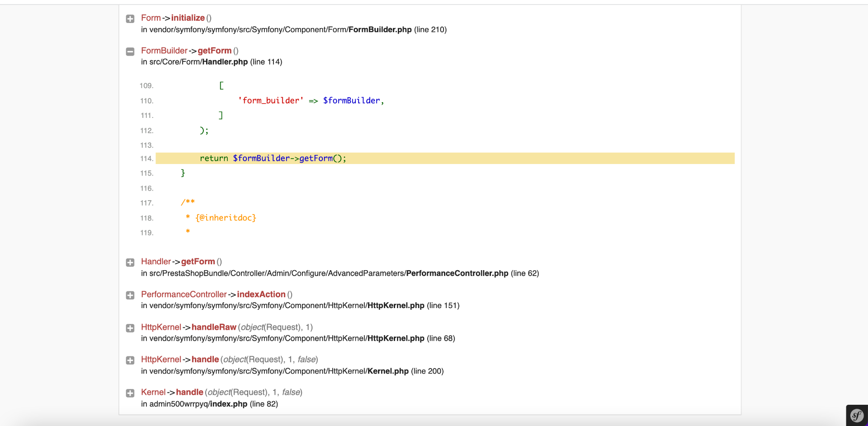Click the $formBuilder variable on line 110

coord(351,101)
